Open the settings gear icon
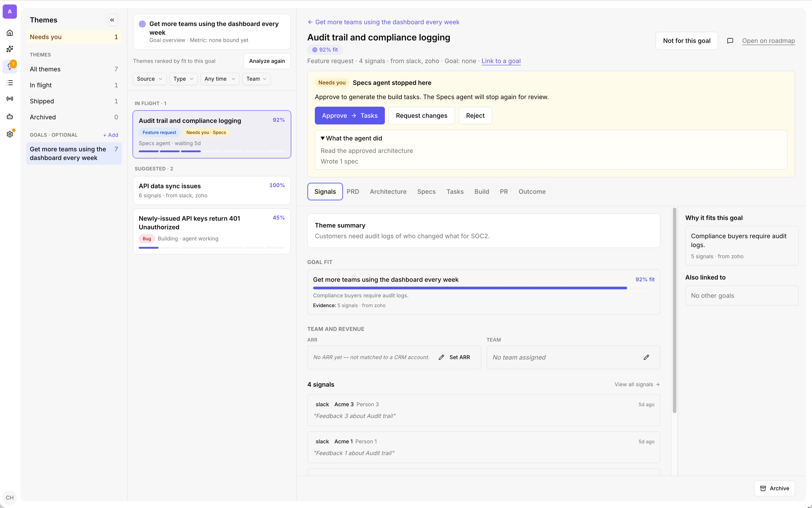This screenshot has height=508, width=812. pos(10,134)
